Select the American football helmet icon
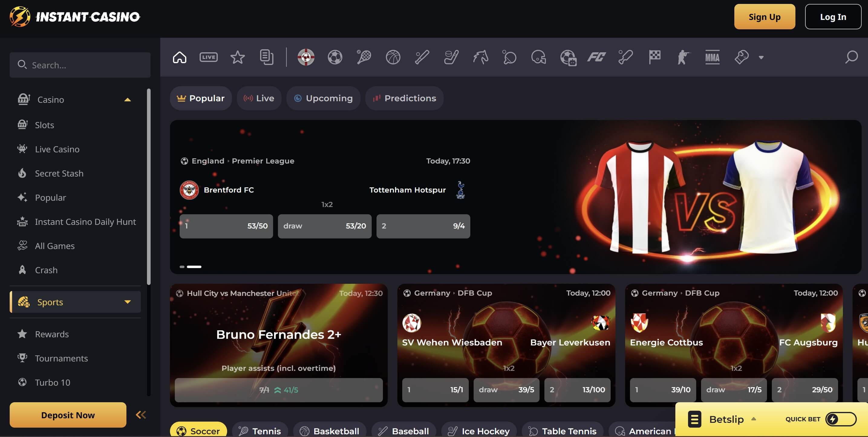868x437 pixels. [538, 57]
